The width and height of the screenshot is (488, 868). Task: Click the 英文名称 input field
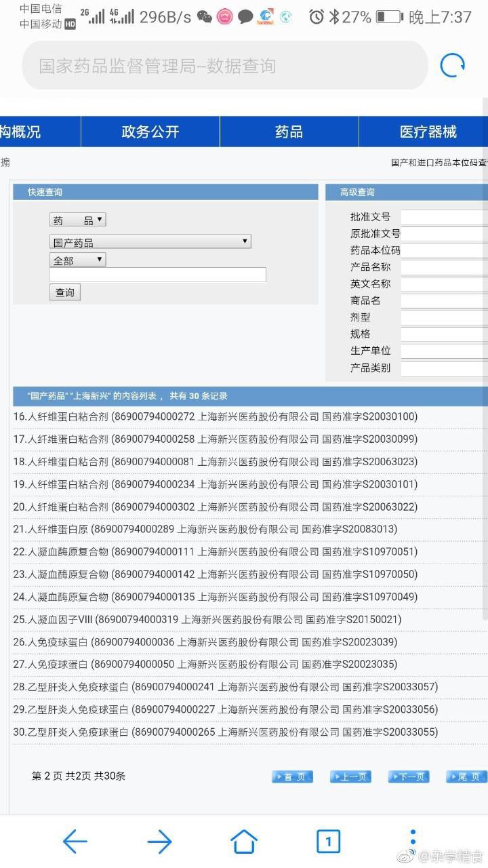[445, 284]
